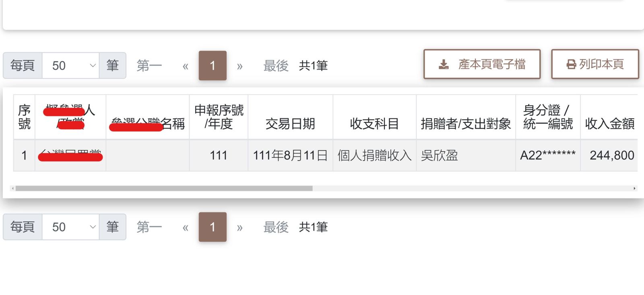The image size is (644, 295).
Task: Click the right arrow of horizontal scrollbar
Action: pos(635,188)
